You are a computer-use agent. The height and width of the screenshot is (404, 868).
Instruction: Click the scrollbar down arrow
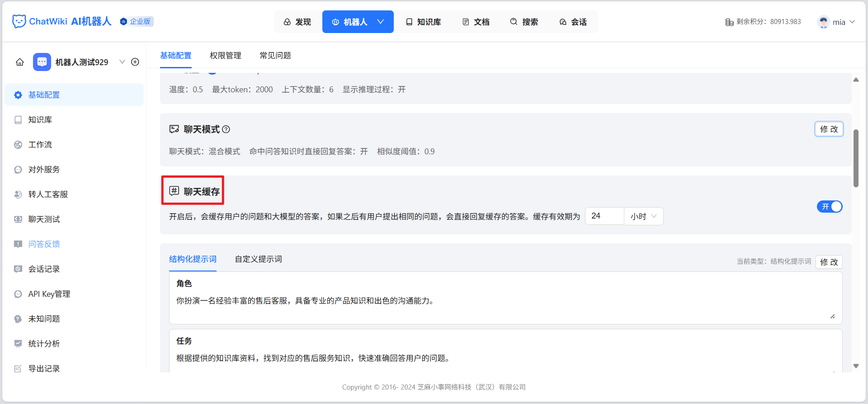tap(856, 366)
